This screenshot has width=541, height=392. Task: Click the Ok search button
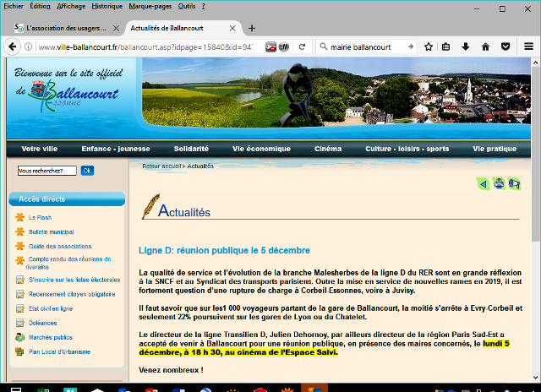(87, 171)
